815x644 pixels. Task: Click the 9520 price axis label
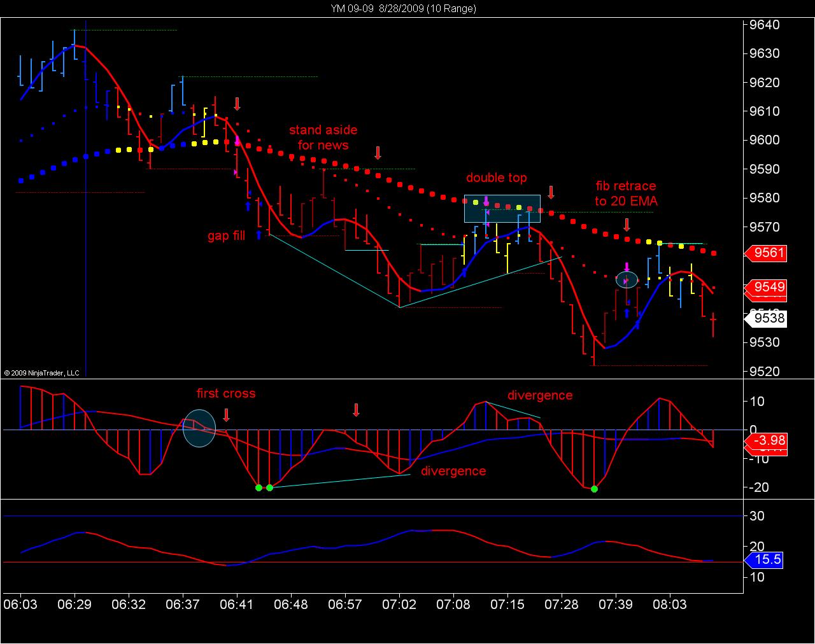click(x=765, y=371)
